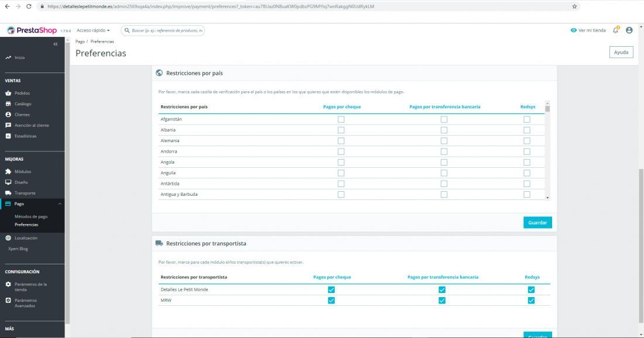Click the Clientes person icon
The height and width of the screenshot is (338, 644).
point(8,115)
